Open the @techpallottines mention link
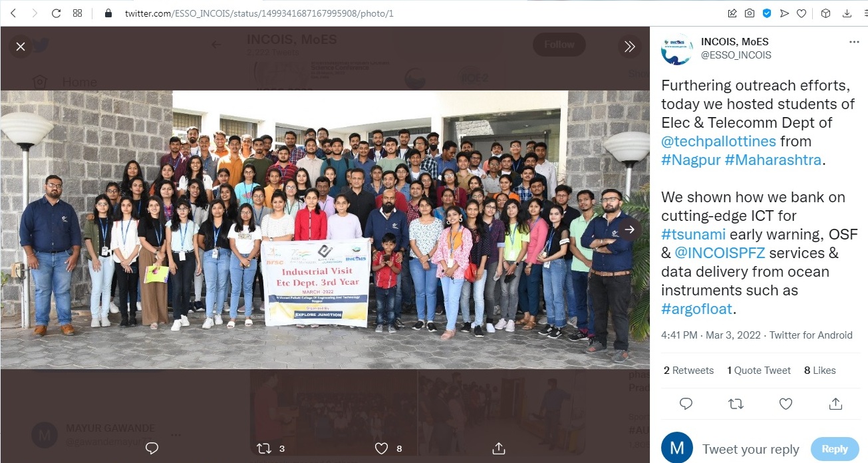This screenshot has height=463, width=868. click(718, 142)
